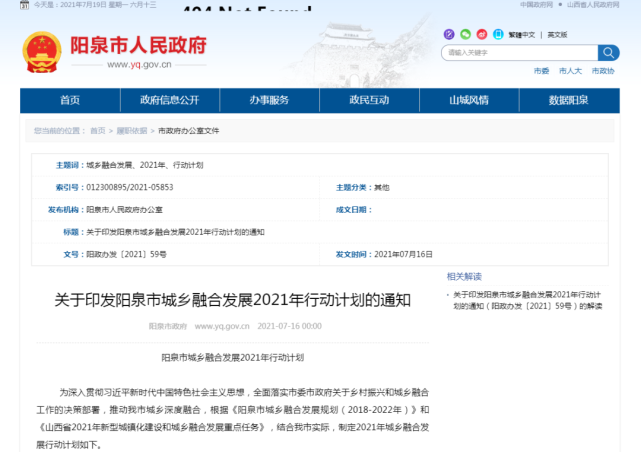Screen dimensions: 641x452
Task: Click the blue mobile client icon
Action: tap(498, 34)
